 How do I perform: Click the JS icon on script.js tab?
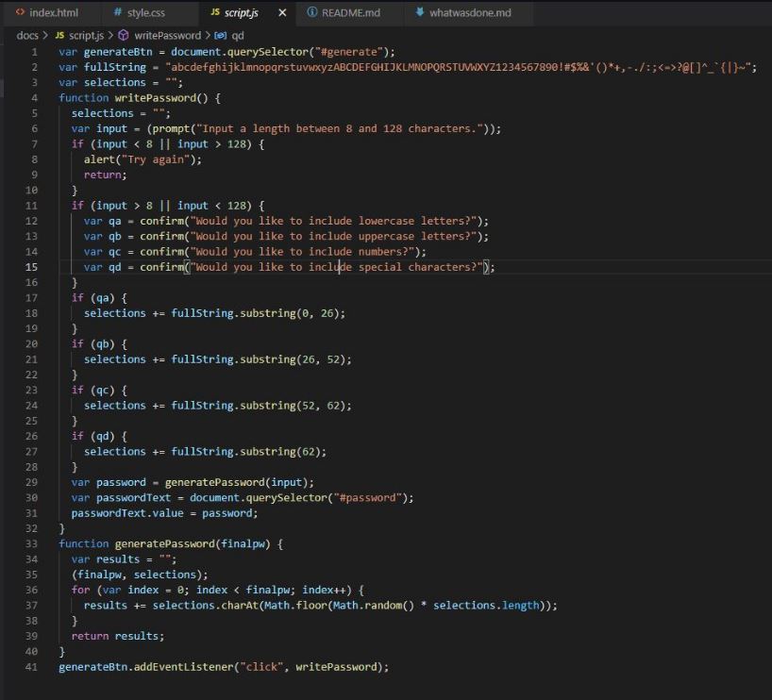215,12
